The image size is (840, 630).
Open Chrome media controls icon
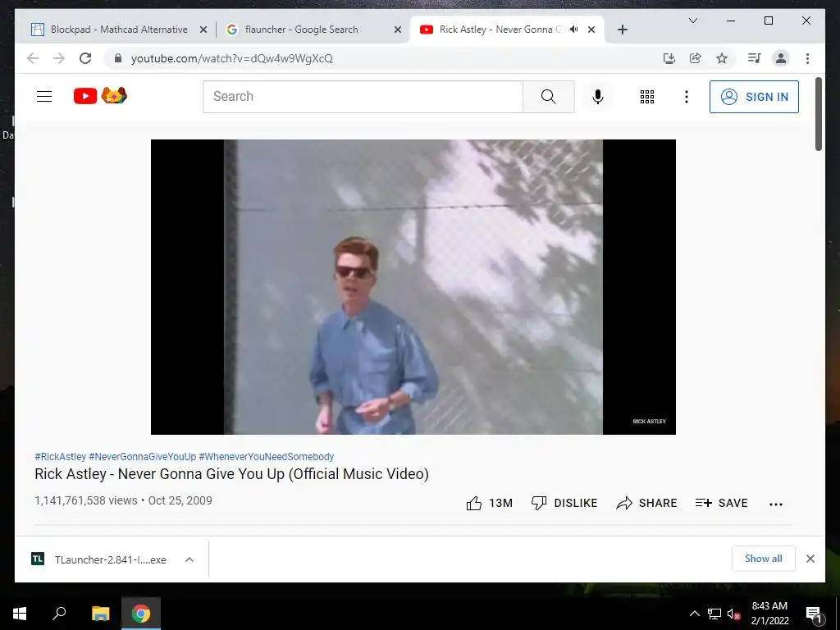pyautogui.click(x=755, y=58)
